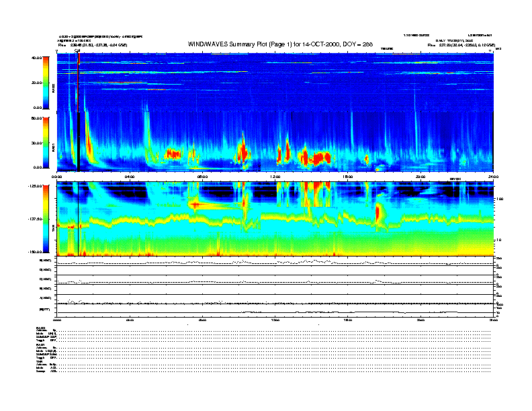Image resolution: width=532 pixels, height=411 pixels.
Task: Click the RAD1 header in bottom status listing
Action: 41,345
